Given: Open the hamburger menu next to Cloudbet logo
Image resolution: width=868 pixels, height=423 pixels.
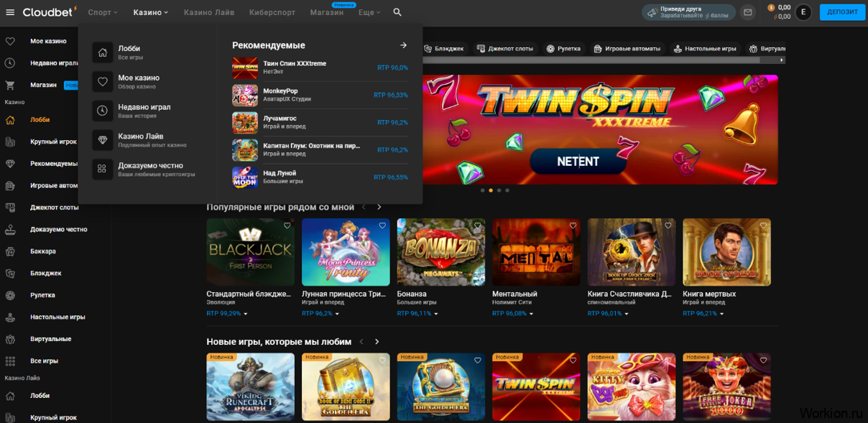Looking at the screenshot, I should pos(10,12).
